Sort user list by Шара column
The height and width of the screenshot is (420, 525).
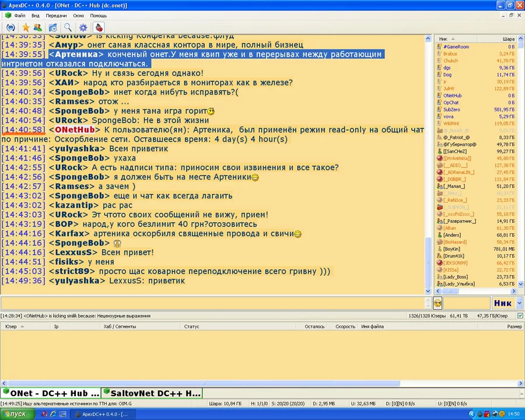click(508, 39)
